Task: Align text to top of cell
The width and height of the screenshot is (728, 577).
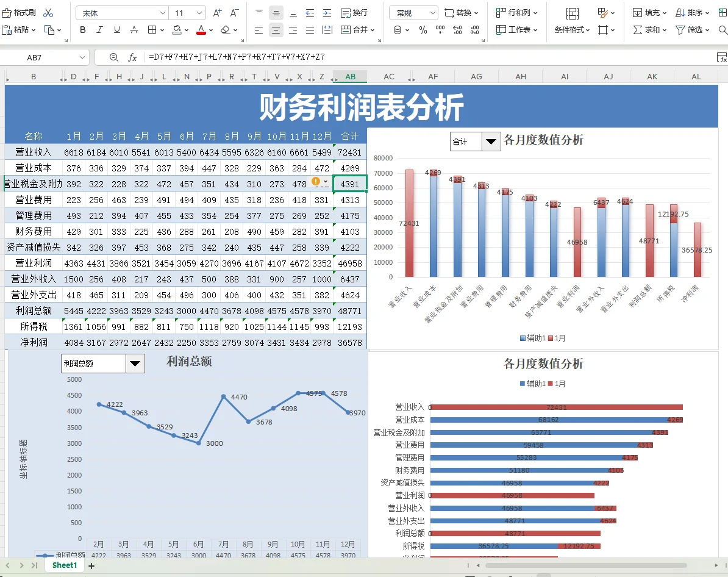Action: 259,13
